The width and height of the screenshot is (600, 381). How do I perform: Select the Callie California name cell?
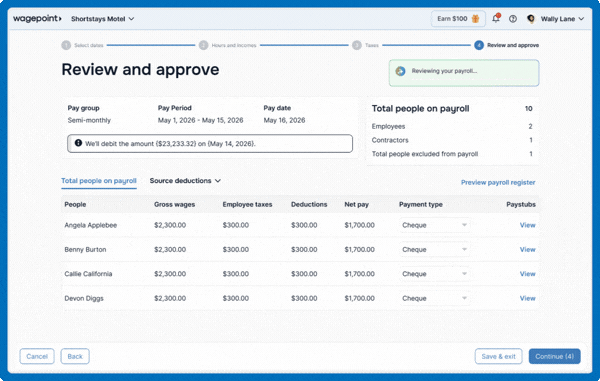tap(88, 274)
